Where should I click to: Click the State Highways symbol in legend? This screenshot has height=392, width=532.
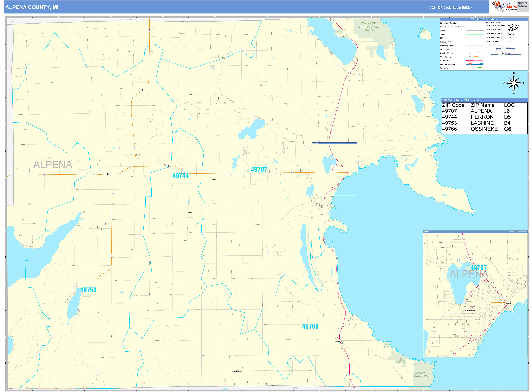click(x=470, y=57)
